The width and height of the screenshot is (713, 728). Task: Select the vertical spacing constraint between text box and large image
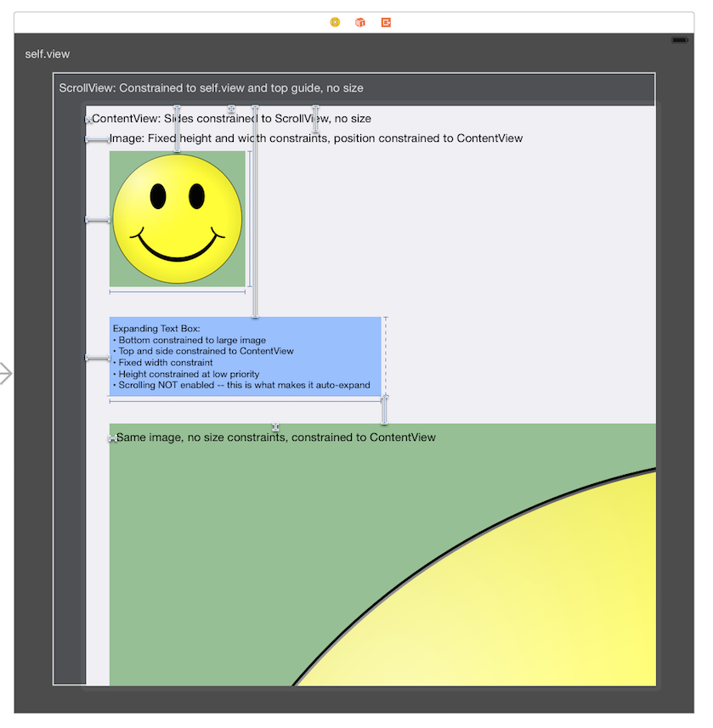click(384, 409)
